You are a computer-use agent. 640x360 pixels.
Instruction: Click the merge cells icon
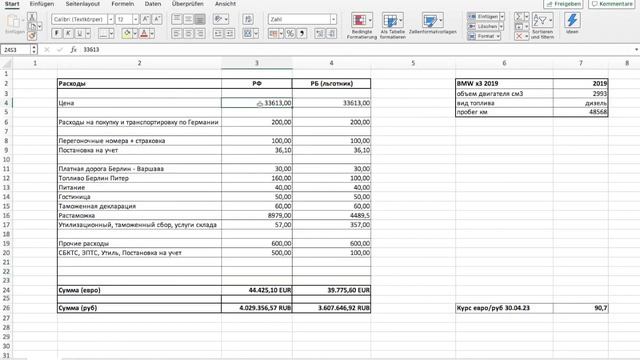pos(247,33)
